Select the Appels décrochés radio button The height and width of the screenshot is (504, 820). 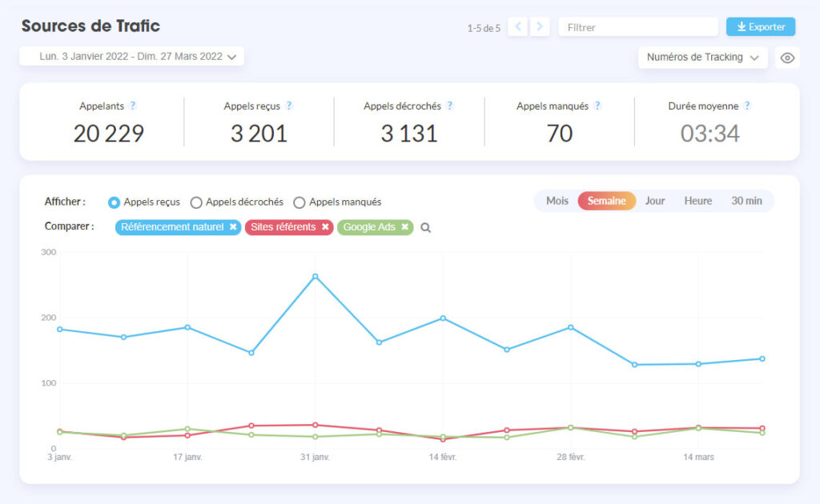(x=197, y=202)
